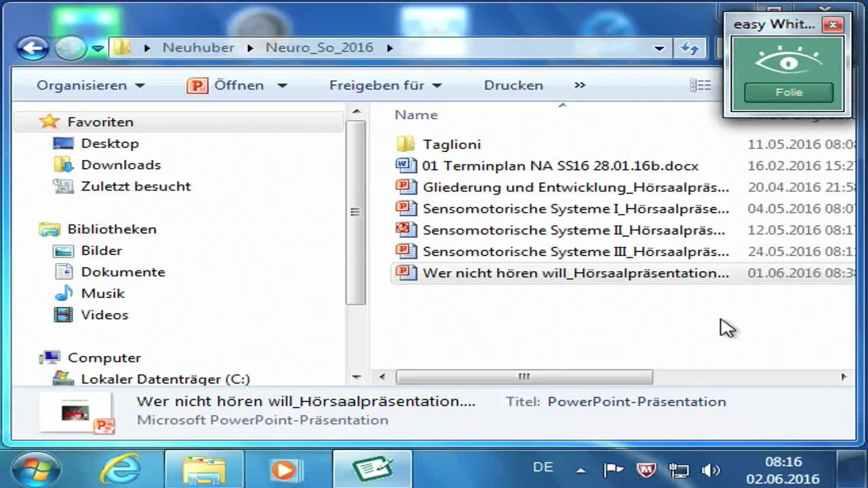The height and width of the screenshot is (488, 868).
Task: Open McAfee from the system tray
Action: pyautogui.click(x=645, y=469)
